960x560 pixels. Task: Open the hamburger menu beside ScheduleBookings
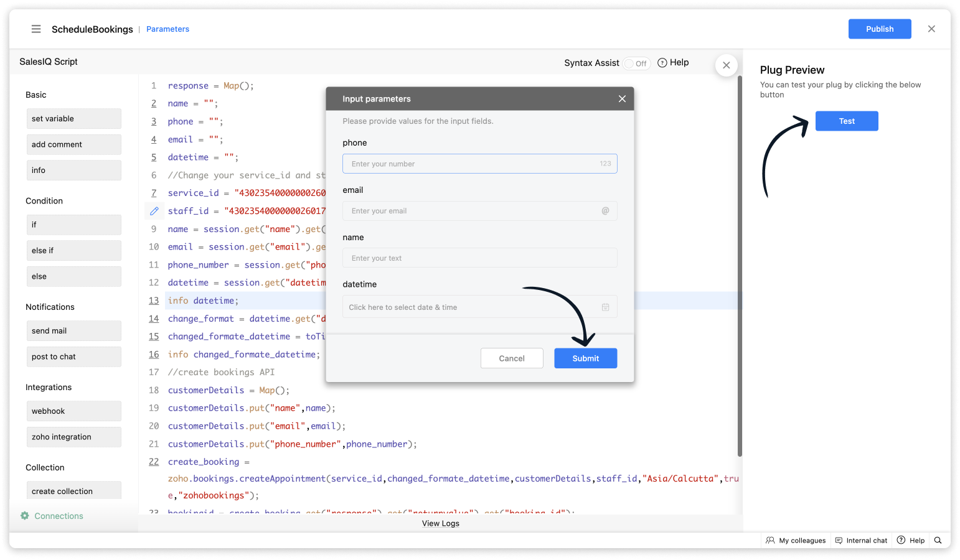36,29
